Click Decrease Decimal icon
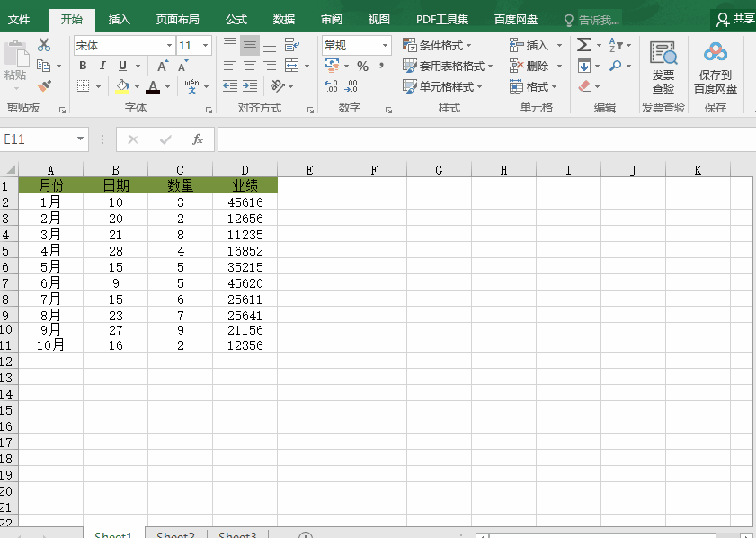Image resolution: width=756 pixels, height=538 pixels. [x=351, y=86]
